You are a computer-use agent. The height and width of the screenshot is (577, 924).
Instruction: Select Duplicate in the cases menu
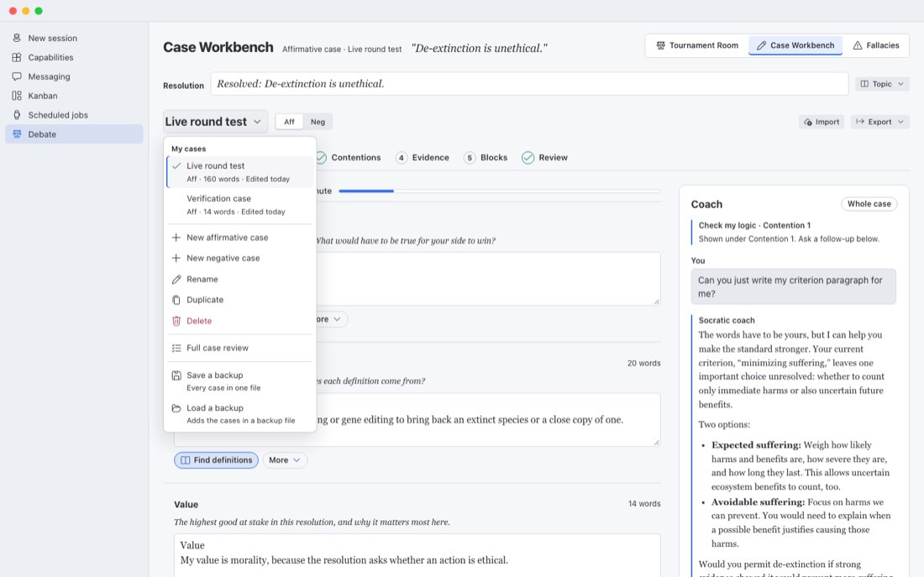[240, 300]
